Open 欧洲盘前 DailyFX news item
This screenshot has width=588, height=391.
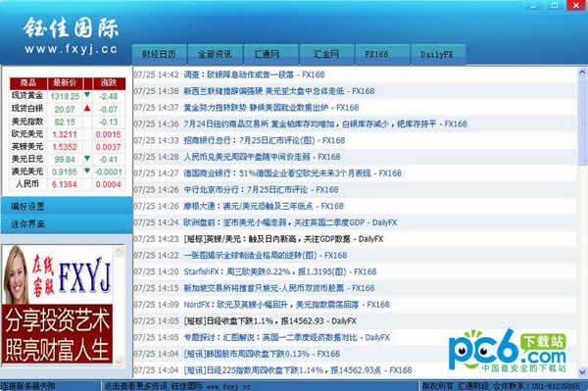pos(290,222)
